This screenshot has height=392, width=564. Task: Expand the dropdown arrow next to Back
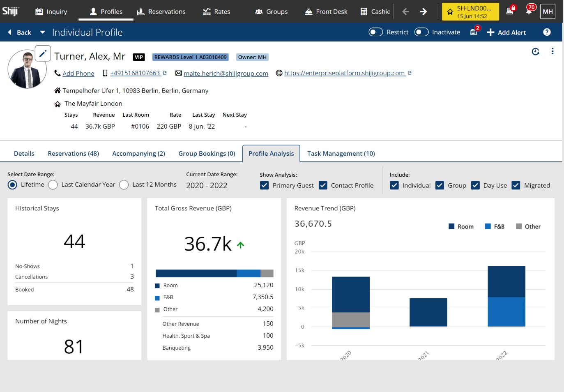[x=42, y=32]
